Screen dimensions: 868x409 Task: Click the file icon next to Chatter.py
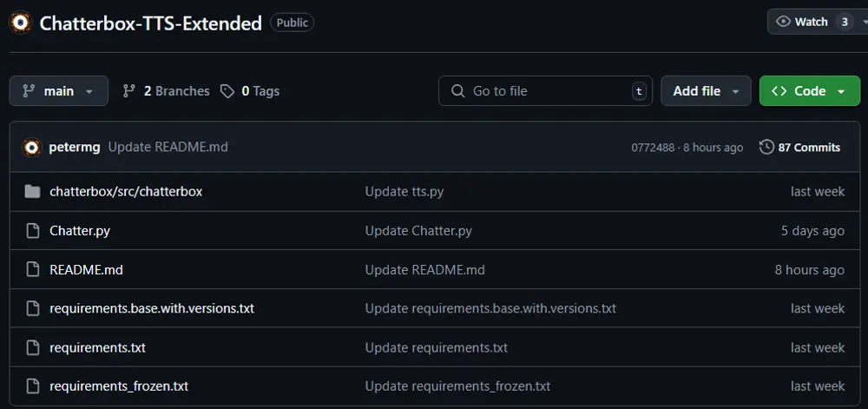(33, 231)
